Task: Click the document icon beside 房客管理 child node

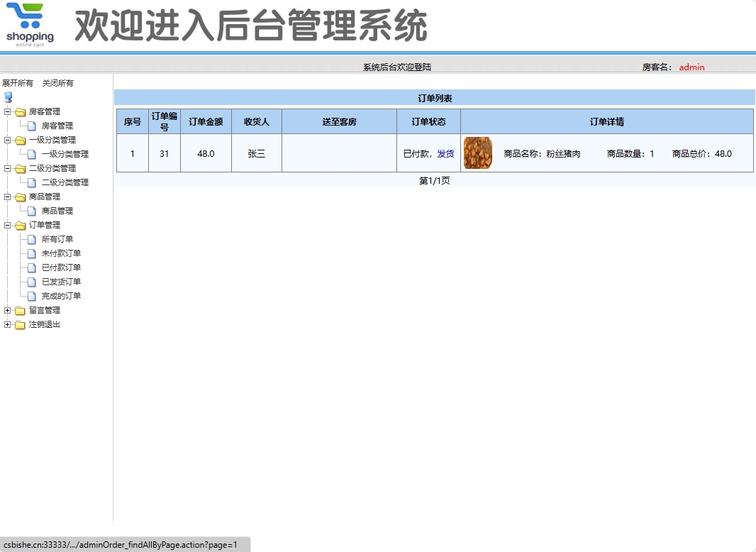Action: 32,126
